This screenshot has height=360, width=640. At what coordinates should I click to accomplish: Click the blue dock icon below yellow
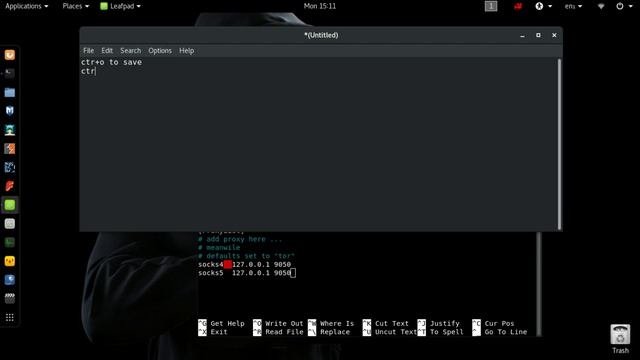[x=10, y=280]
